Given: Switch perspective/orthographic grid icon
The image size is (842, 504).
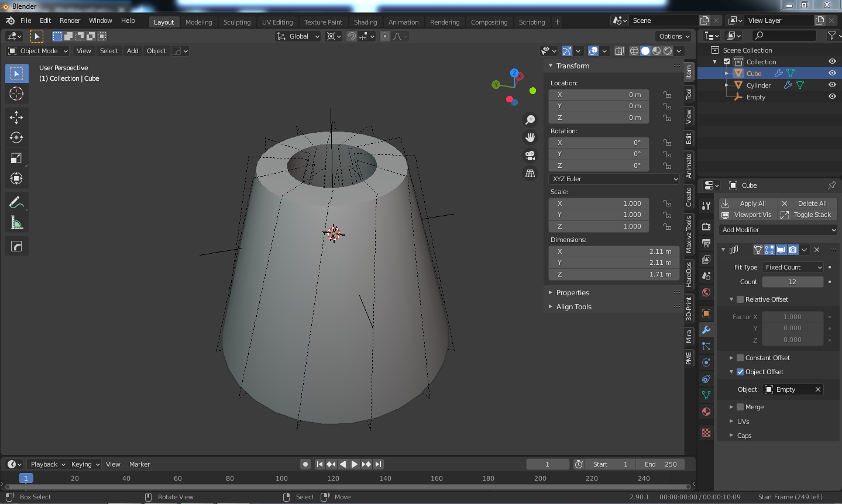Looking at the screenshot, I should (530, 174).
